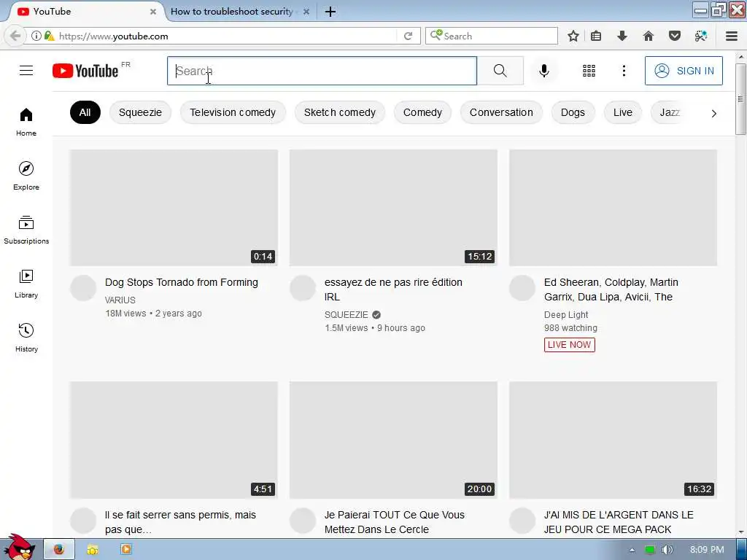Open J'AI MIS DE L'ARGENT title
The width and height of the screenshot is (747, 560).
[x=619, y=522]
